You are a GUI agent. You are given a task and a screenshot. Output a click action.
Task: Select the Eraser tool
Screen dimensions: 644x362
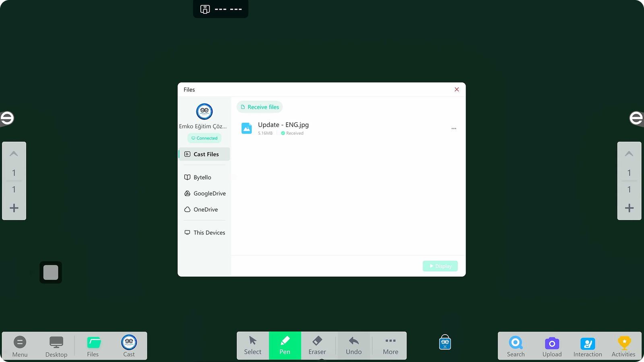tap(317, 346)
